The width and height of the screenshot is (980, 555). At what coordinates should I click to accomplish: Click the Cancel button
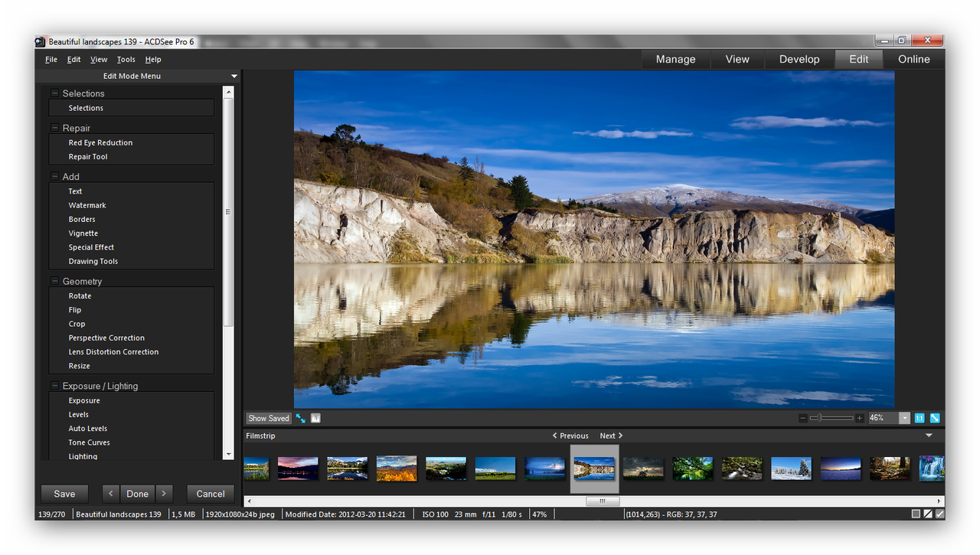(211, 494)
